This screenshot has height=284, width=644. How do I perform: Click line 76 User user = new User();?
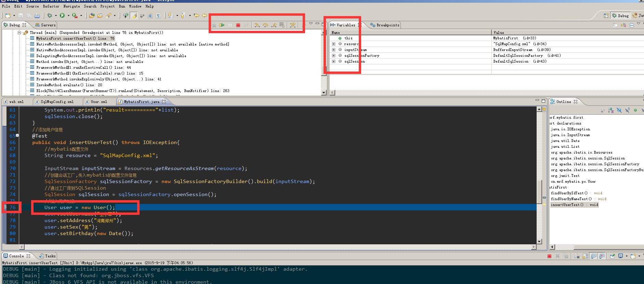[x=80, y=207]
